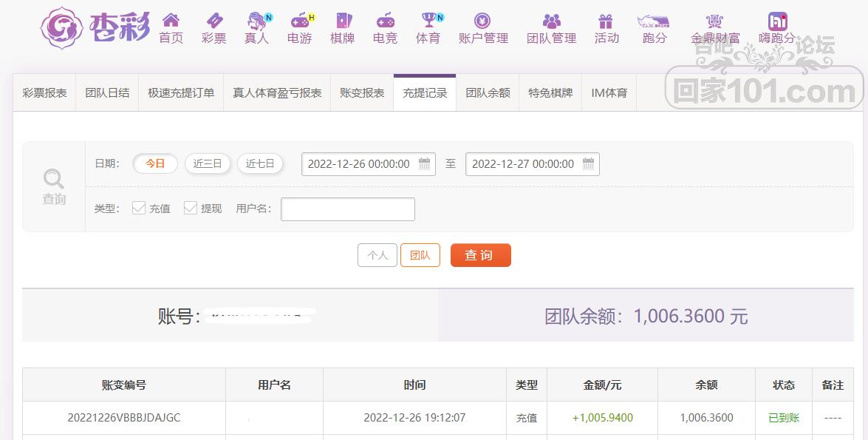Viewport: 868px width, 440px height.
Task: Click the 备注 column header
Action: point(833,385)
